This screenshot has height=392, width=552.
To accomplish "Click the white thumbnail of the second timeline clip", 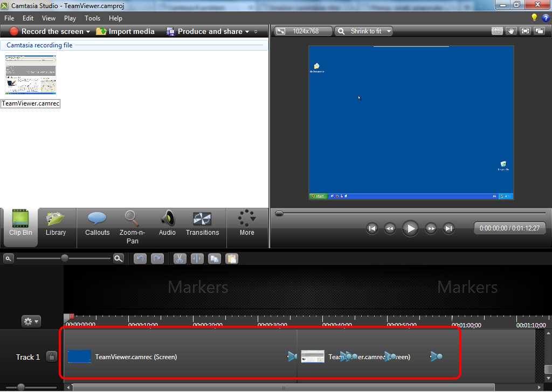I will click(313, 356).
